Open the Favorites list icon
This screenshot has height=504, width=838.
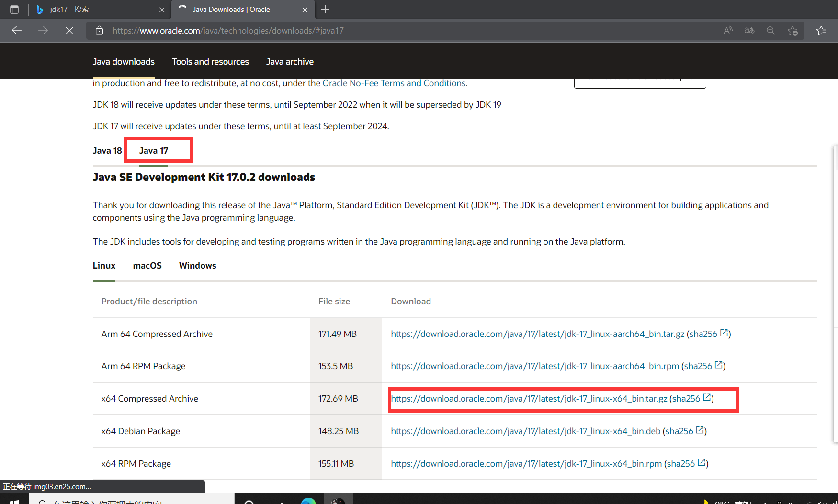pos(822,30)
